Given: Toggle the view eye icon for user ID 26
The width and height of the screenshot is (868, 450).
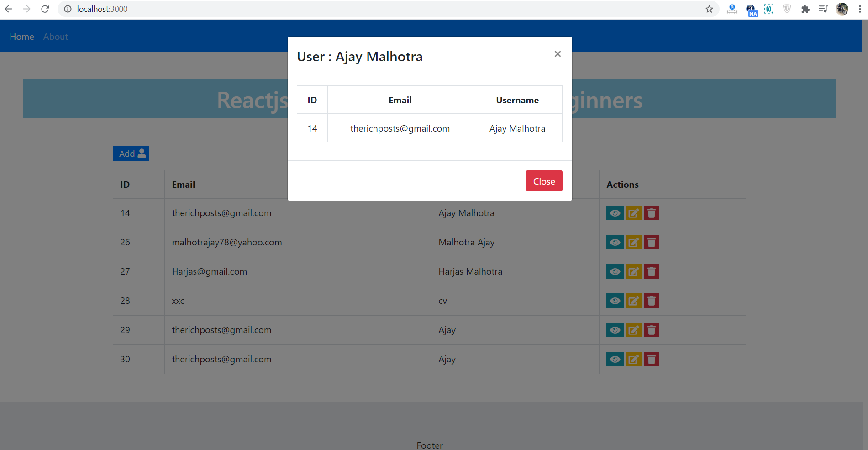Looking at the screenshot, I should coord(615,242).
